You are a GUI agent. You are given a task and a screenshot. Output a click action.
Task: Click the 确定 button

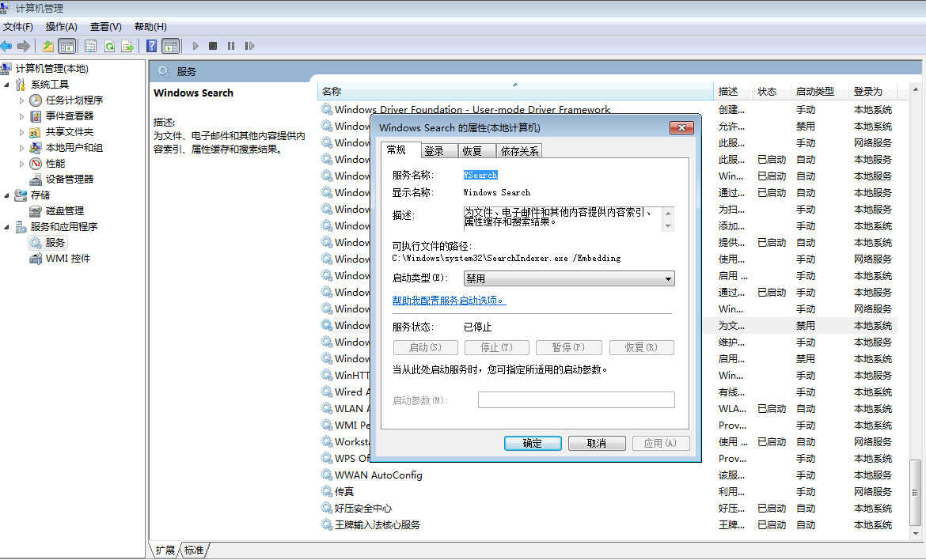533,443
